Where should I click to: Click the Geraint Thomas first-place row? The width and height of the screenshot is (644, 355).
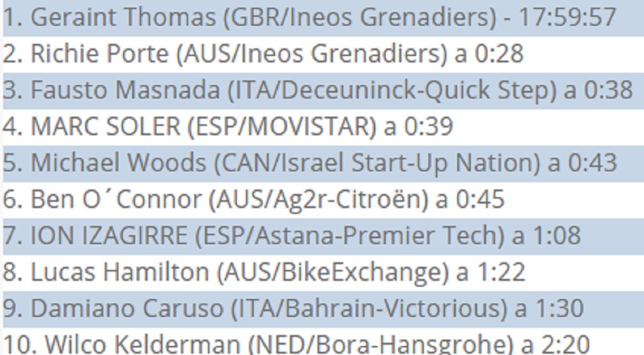[309, 17]
